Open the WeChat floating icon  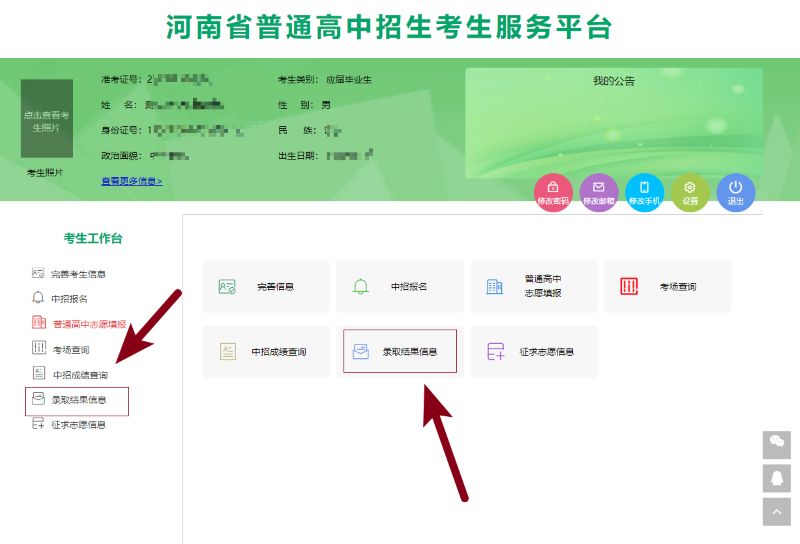click(x=777, y=444)
